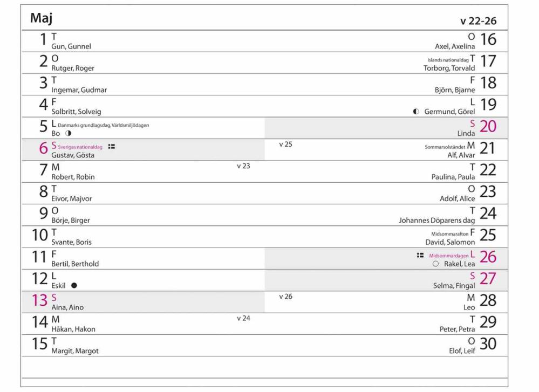Click Johannes Döparens dag on the 24th

click(436, 220)
